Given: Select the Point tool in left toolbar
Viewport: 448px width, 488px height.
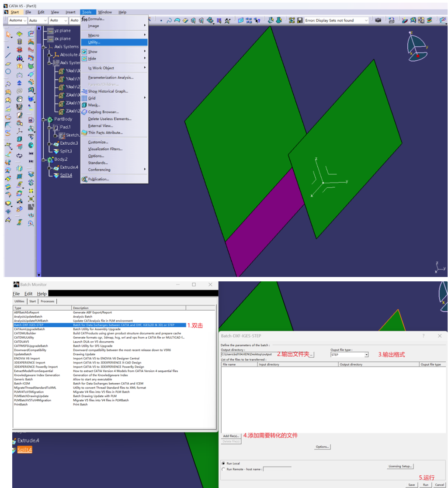Looking at the screenshot, I should coord(8,48).
